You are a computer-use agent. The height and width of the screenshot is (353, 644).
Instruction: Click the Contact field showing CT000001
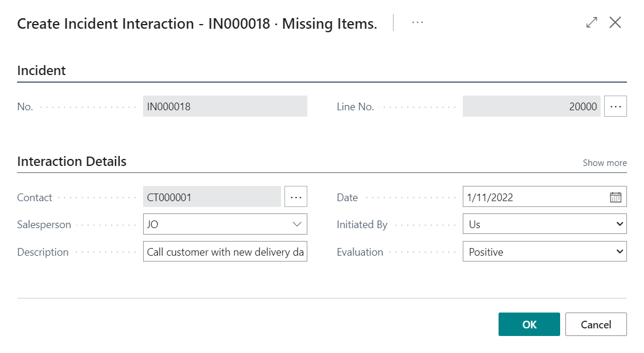(212, 197)
